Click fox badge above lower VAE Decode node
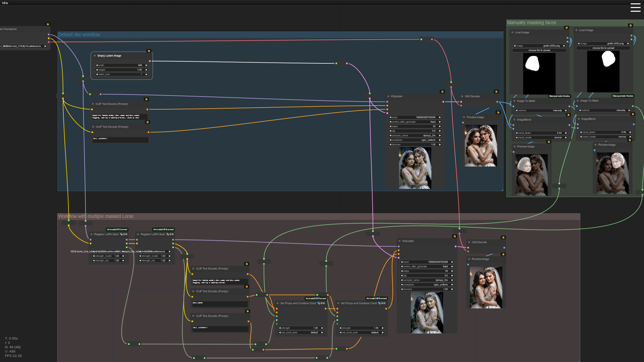 [503, 237]
